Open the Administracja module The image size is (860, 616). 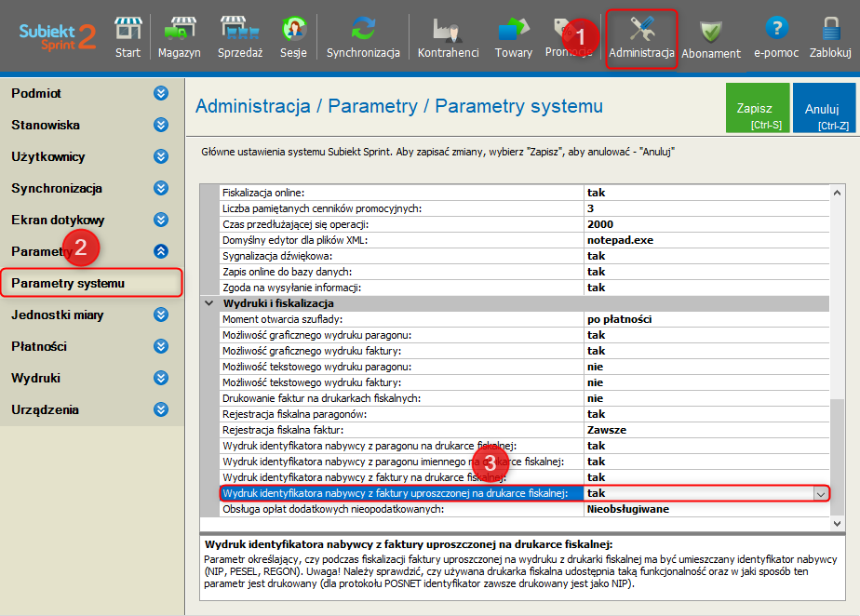pyautogui.click(x=641, y=37)
